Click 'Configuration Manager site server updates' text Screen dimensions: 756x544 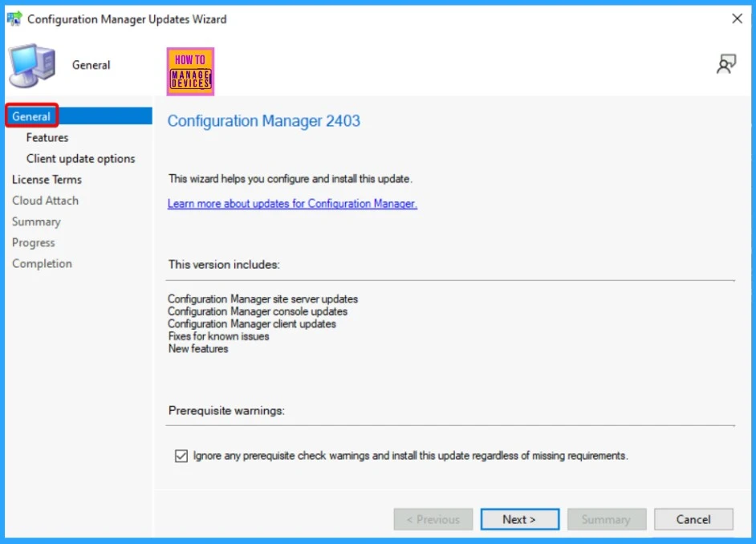tap(262, 299)
